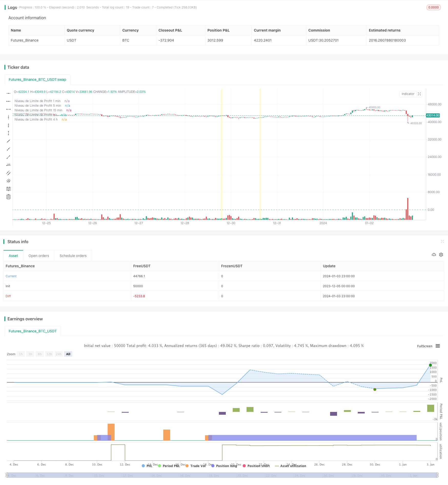This screenshot has height=485, width=448.
Task: Grab the left handle of range navigator
Action: tap(7, 475)
